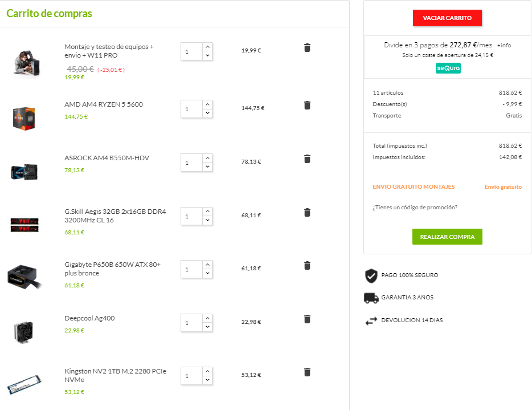This screenshot has width=532, height=410.
Task: Click the ENVIO GRATUITO MONTAJES label
Action: pyautogui.click(x=414, y=187)
